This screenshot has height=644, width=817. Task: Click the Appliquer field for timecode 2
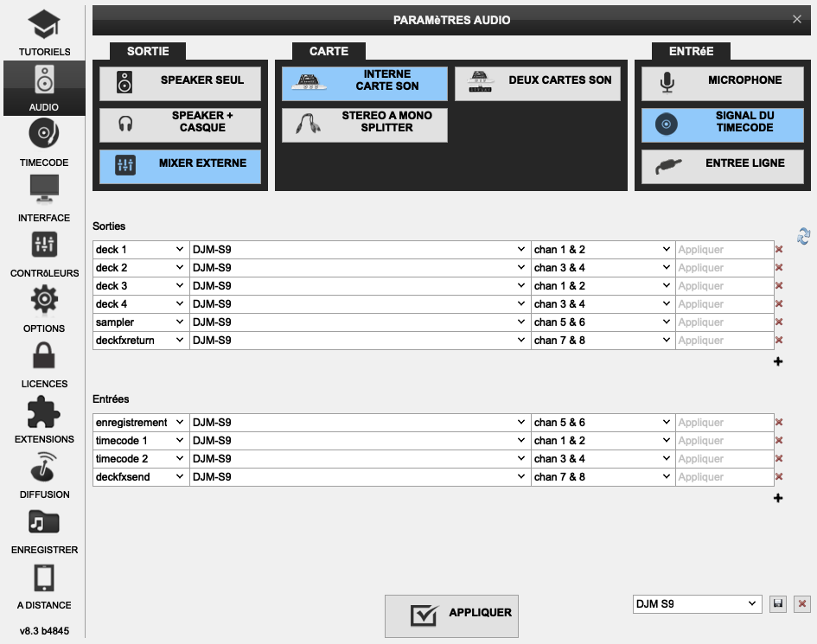tap(724, 458)
